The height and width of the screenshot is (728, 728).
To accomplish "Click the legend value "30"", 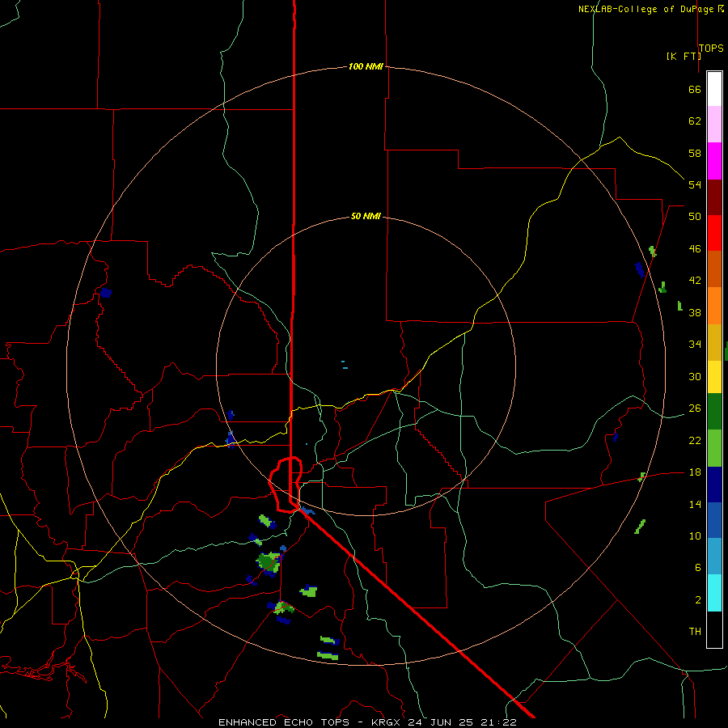I will pos(695,376).
